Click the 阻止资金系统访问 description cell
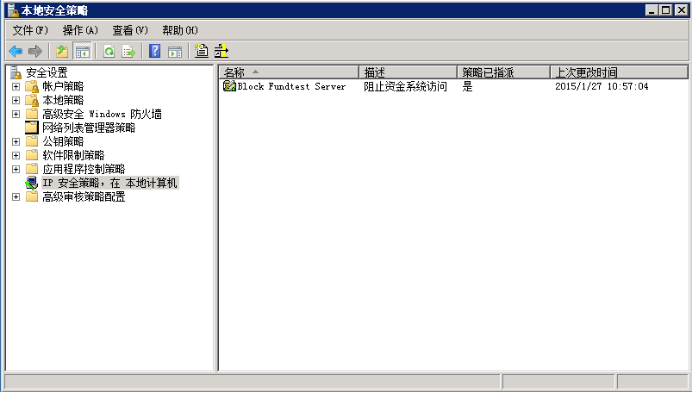Screen dimensions: 693x393 coord(405,86)
